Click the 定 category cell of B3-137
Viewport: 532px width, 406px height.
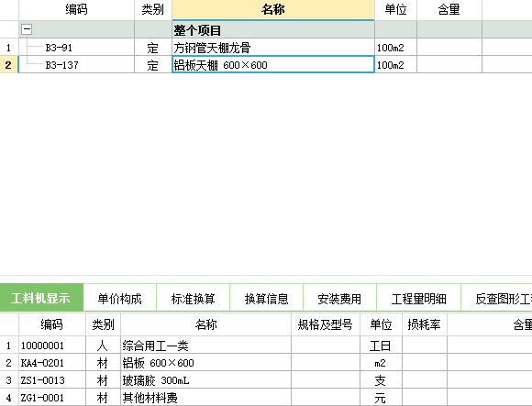tap(153, 65)
